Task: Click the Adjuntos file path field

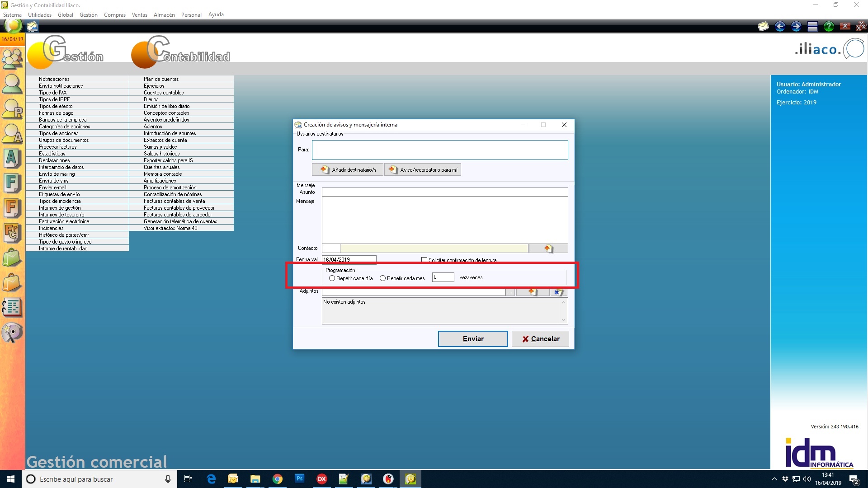Action: point(413,292)
